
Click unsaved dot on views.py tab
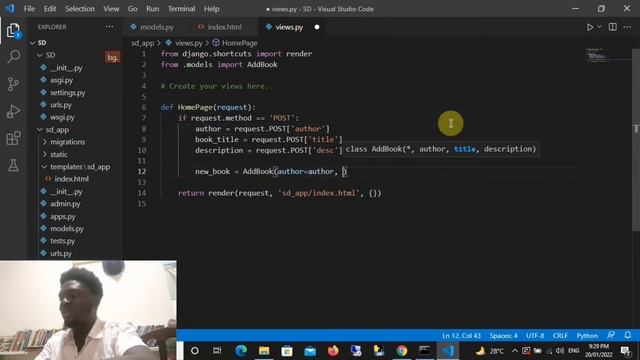click(317, 27)
